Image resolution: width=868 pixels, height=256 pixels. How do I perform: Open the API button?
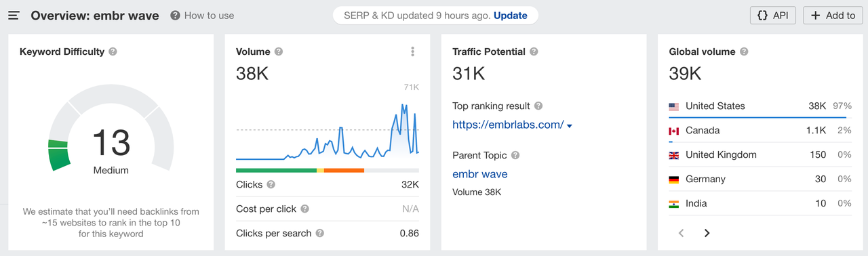pos(773,16)
